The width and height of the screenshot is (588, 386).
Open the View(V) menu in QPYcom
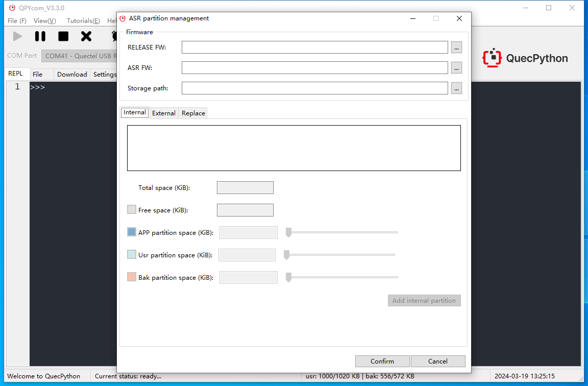[x=44, y=20]
